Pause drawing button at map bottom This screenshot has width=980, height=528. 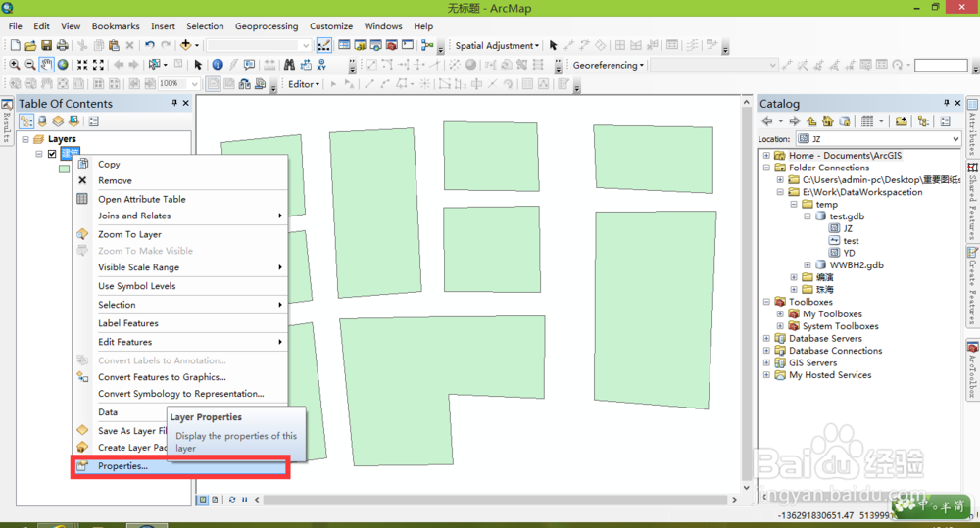pos(244,500)
